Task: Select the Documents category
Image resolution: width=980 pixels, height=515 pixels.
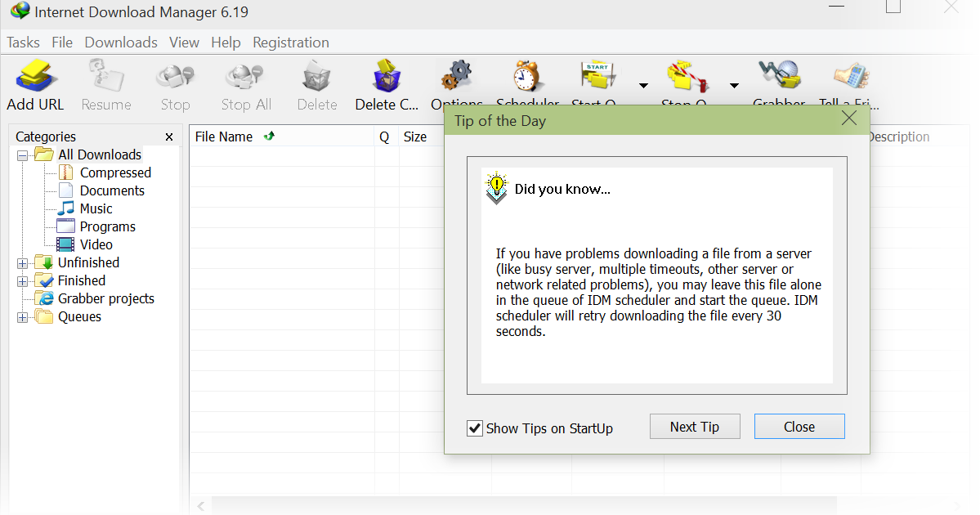Action: pos(112,190)
